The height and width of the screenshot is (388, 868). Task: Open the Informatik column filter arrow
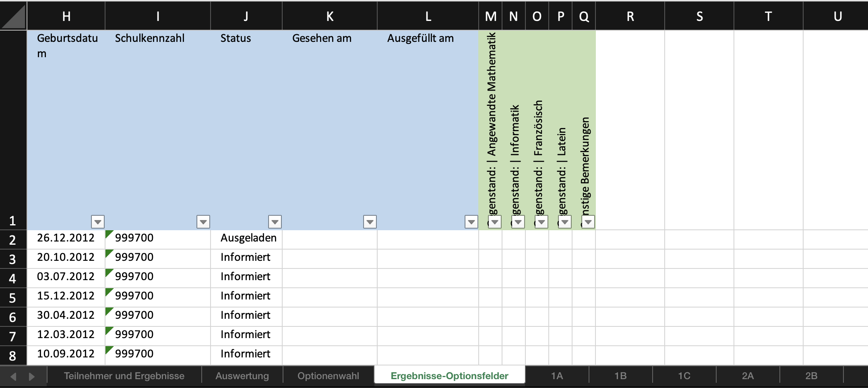coord(518,222)
